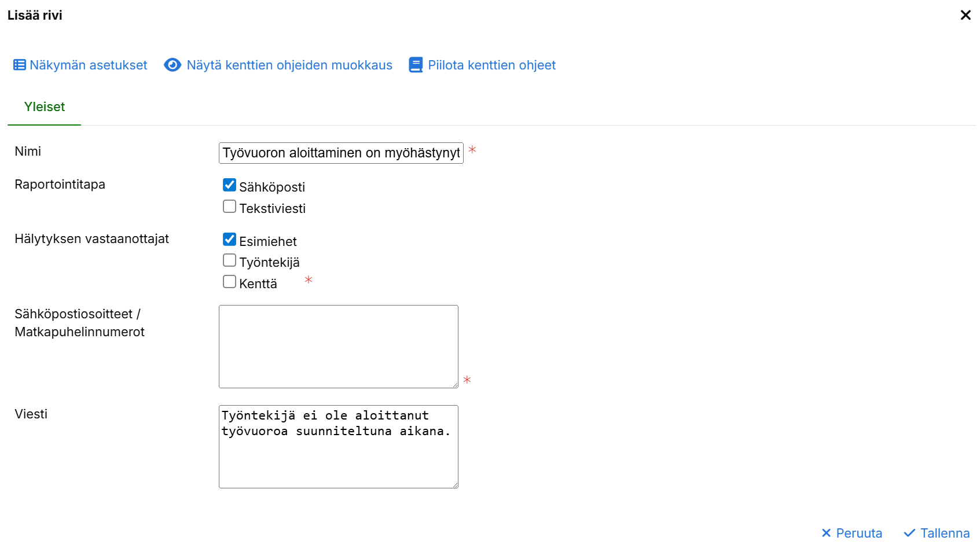Focus the Nimi text field
The image size is (980, 548).
click(341, 153)
